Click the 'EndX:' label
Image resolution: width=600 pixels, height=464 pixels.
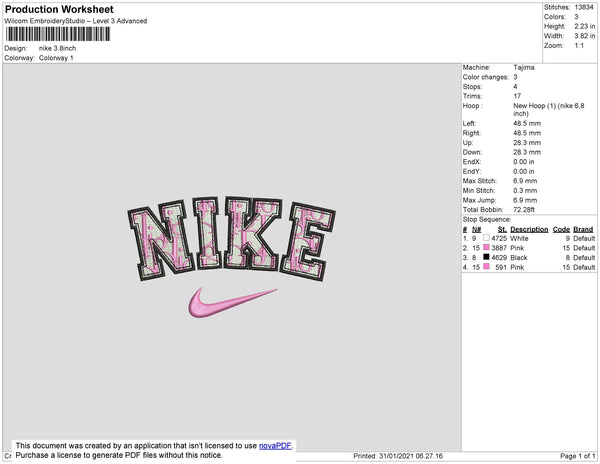(472, 162)
